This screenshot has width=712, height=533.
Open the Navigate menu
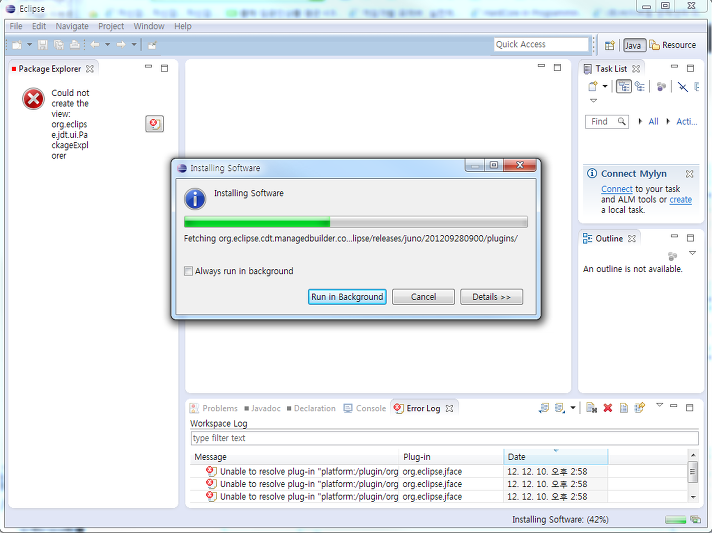coord(72,26)
